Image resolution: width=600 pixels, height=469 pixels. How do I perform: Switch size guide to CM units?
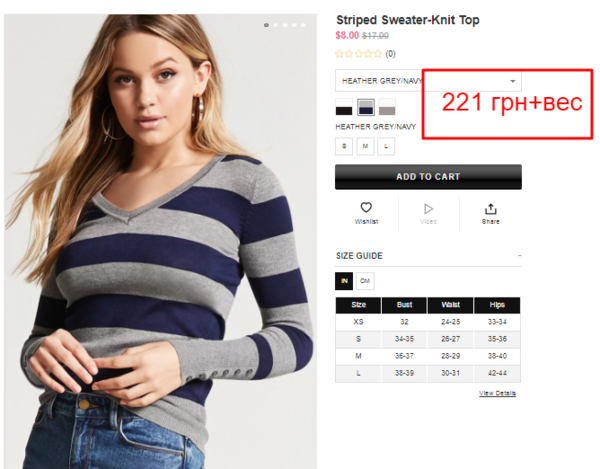[365, 281]
